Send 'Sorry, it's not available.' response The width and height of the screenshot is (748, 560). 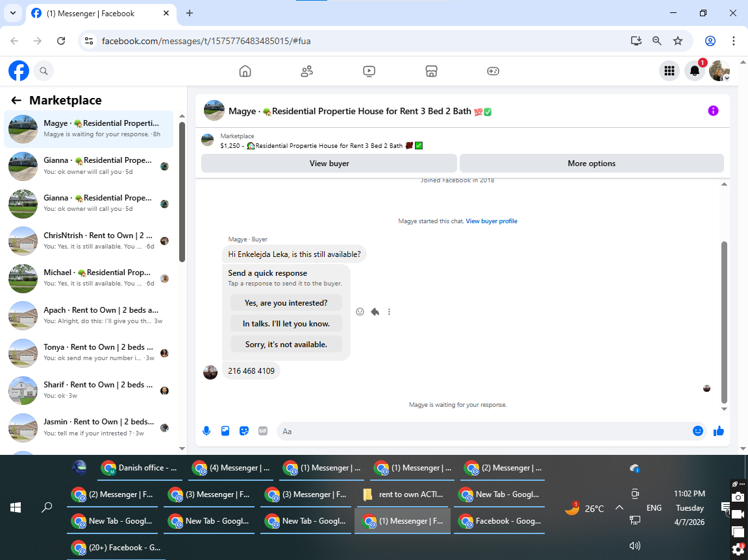tap(286, 344)
